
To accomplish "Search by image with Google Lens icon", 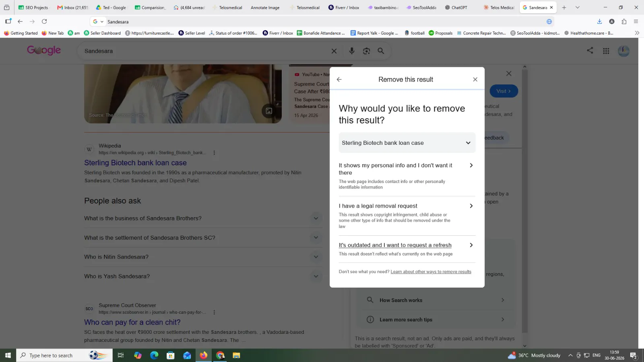I will click(x=366, y=51).
